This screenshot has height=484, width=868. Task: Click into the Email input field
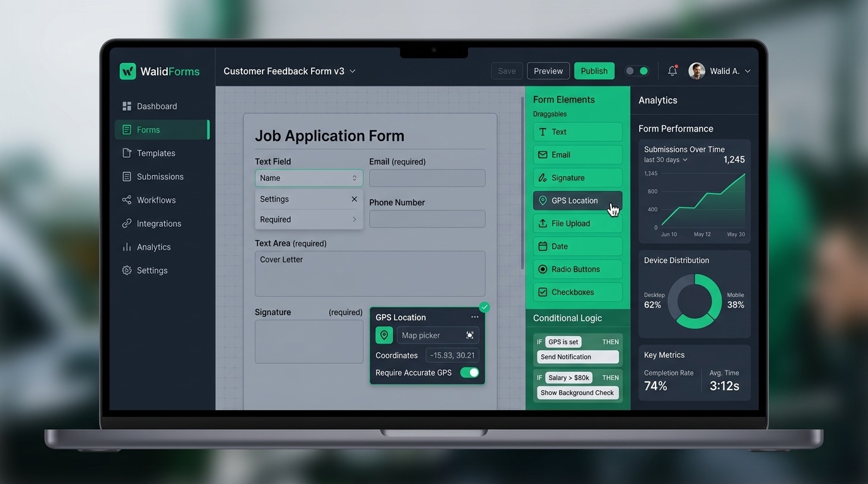pyautogui.click(x=427, y=178)
